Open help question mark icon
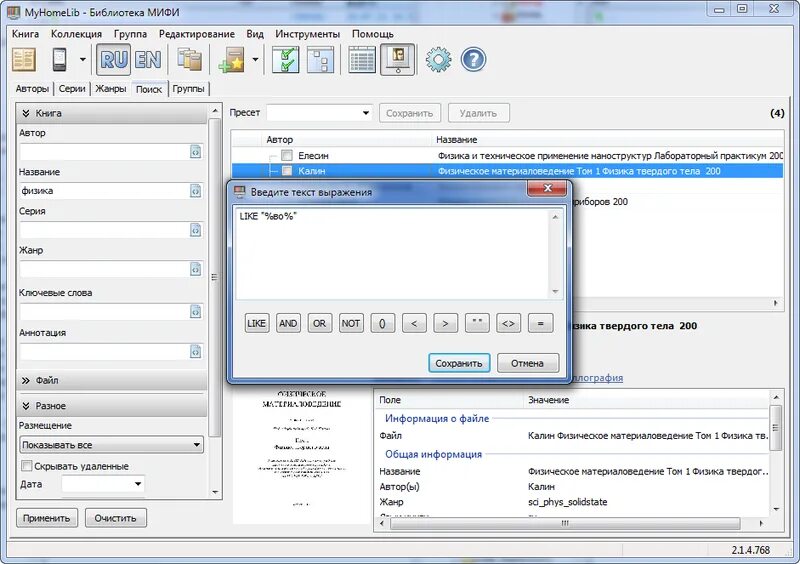Screen dimensions: 800x564 [x=473, y=60]
